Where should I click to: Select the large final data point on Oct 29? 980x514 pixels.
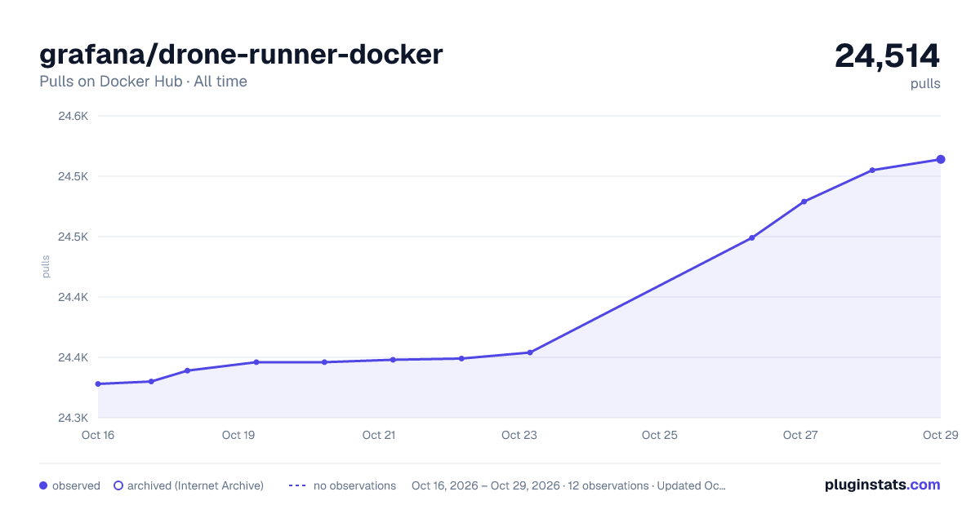point(941,159)
